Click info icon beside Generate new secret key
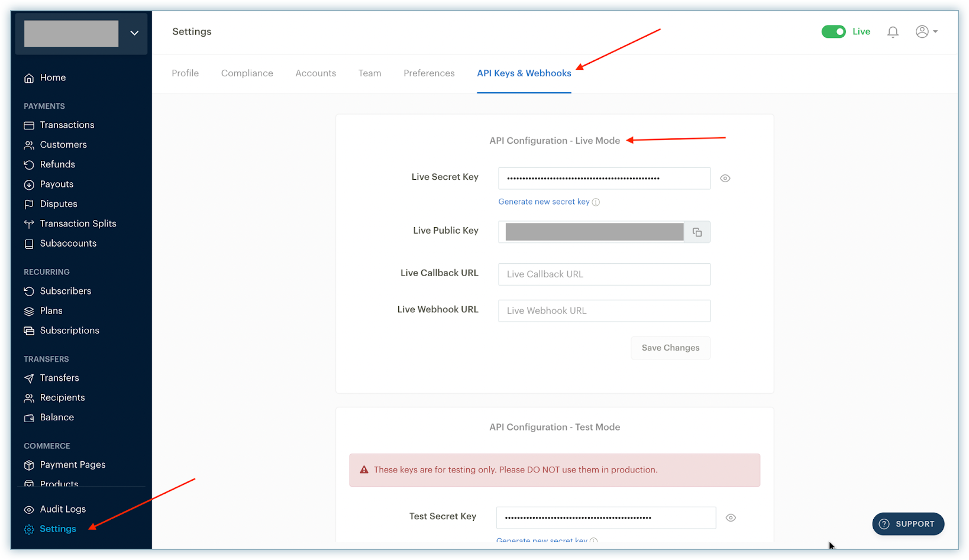The width and height of the screenshot is (969, 560). (596, 202)
